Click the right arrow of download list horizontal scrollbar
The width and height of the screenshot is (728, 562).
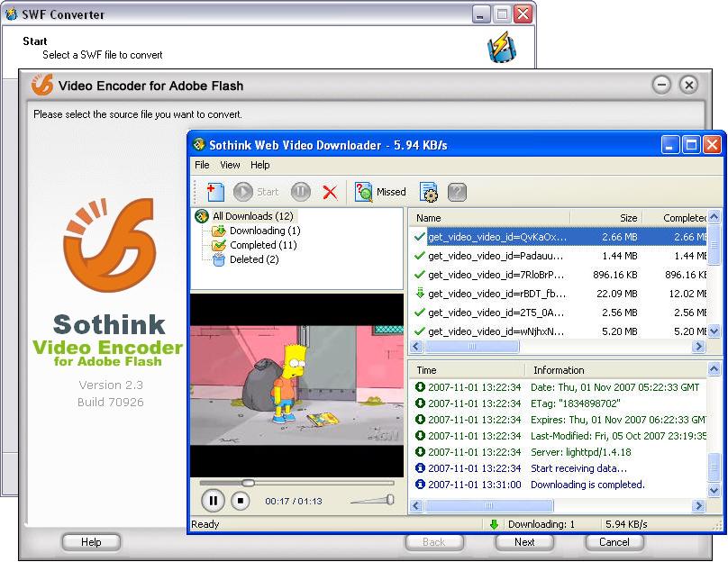(698, 347)
